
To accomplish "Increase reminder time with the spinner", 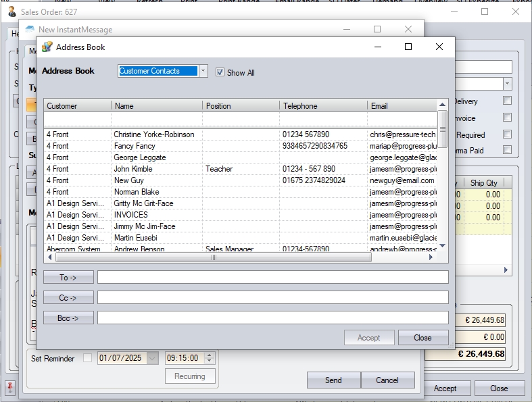I will (209, 355).
